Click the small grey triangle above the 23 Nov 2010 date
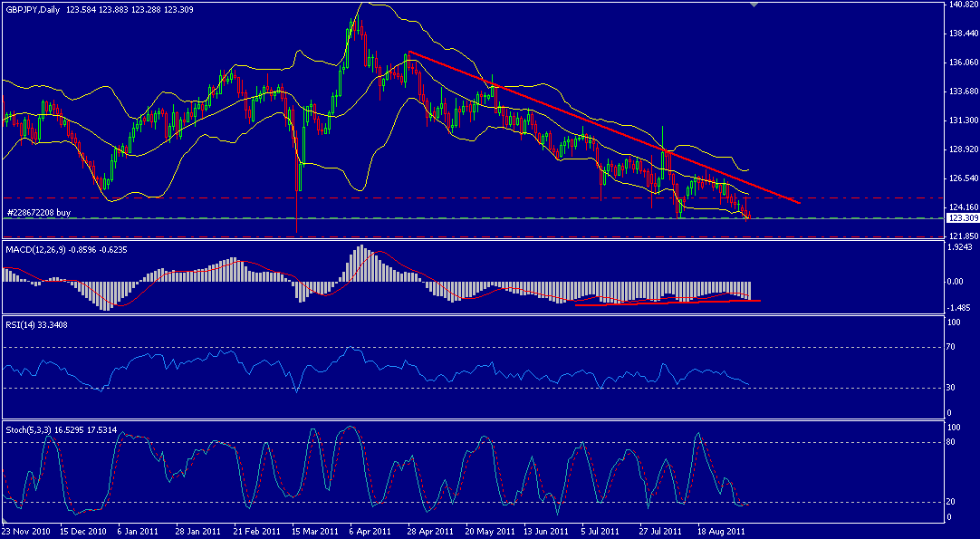 [5, 520]
